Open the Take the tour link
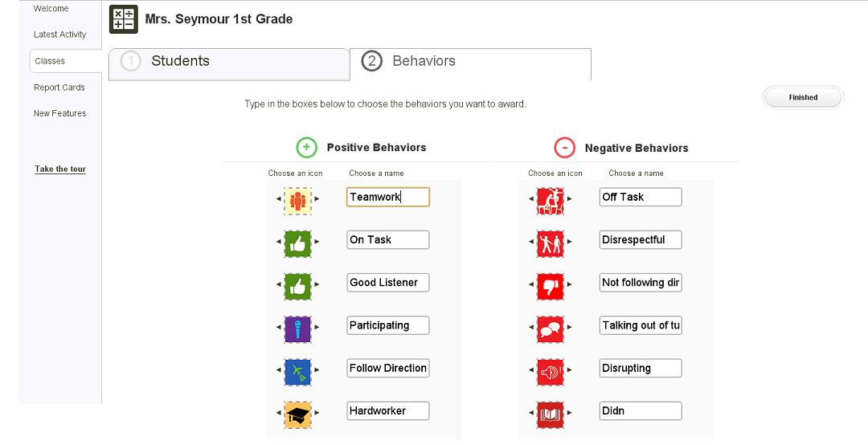Image resolution: width=868 pixels, height=445 pixels. pos(60,169)
